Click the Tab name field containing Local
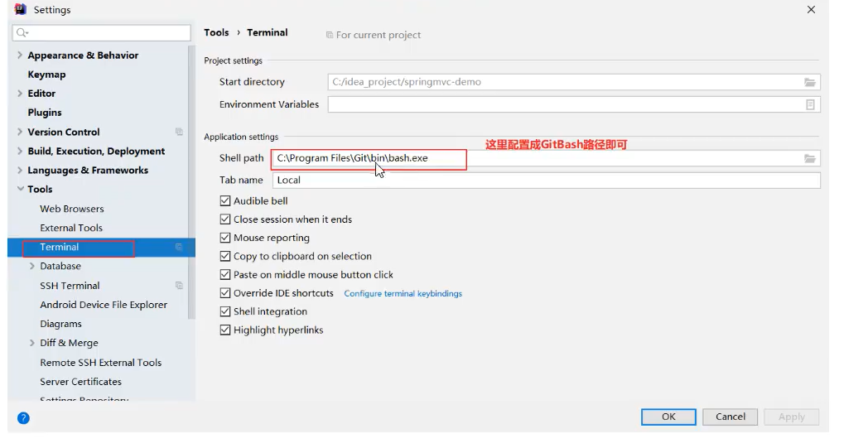The image size is (868, 448). (546, 180)
